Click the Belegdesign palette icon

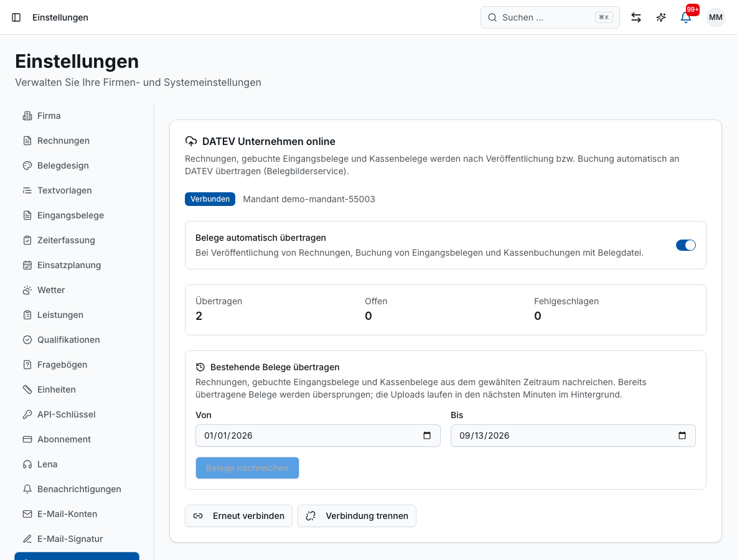pyautogui.click(x=27, y=166)
